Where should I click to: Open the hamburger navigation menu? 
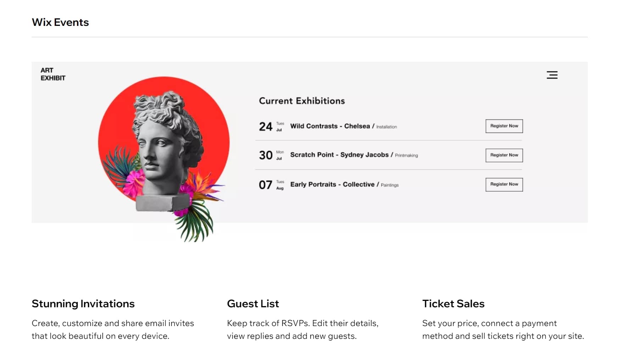coord(552,75)
